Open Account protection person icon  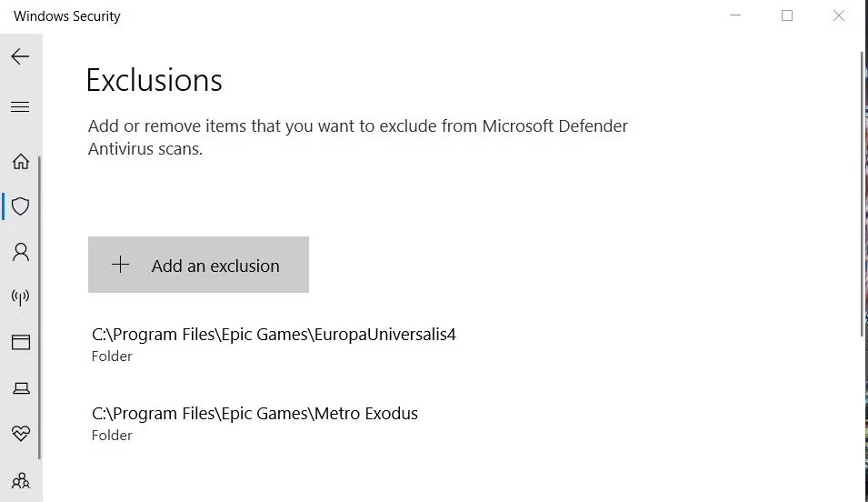pyautogui.click(x=20, y=252)
